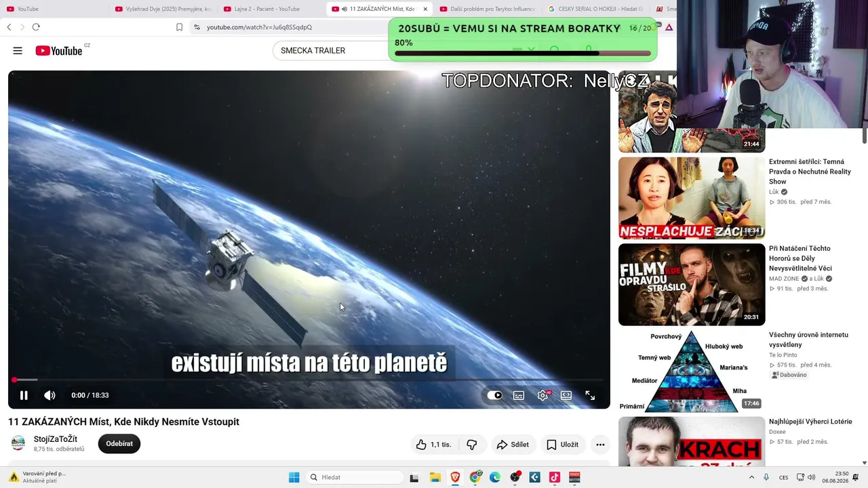Toggle the autoplay switch in player controls
This screenshot has height=488, width=868.
[x=495, y=395]
